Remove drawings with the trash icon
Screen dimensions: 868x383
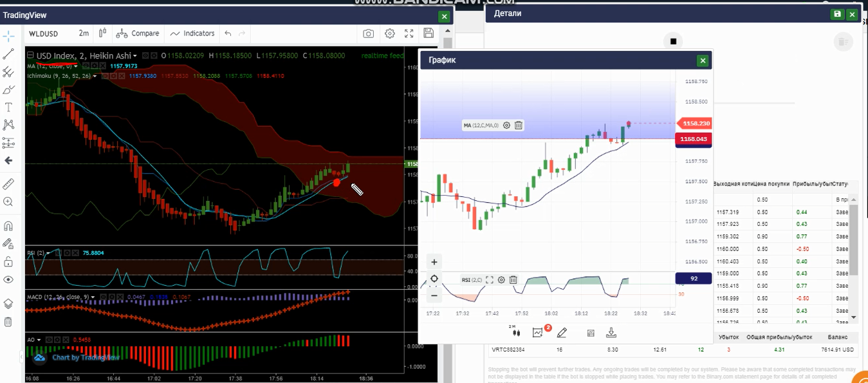point(8,322)
